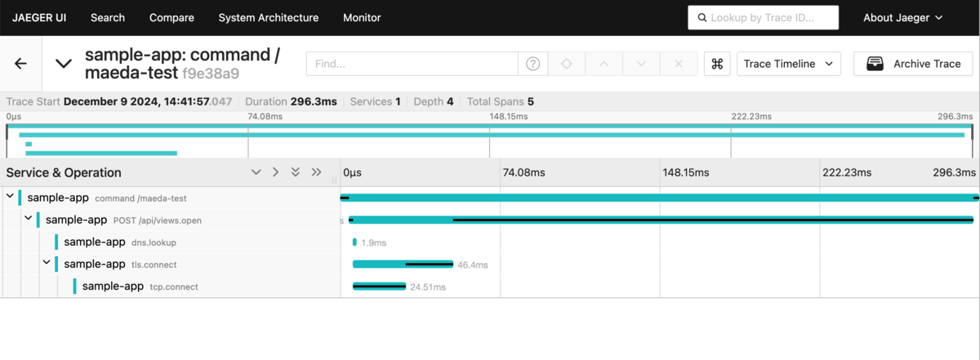This screenshot has width=980, height=360.
Task: Click the Archive Trace button
Action: (913, 64)
